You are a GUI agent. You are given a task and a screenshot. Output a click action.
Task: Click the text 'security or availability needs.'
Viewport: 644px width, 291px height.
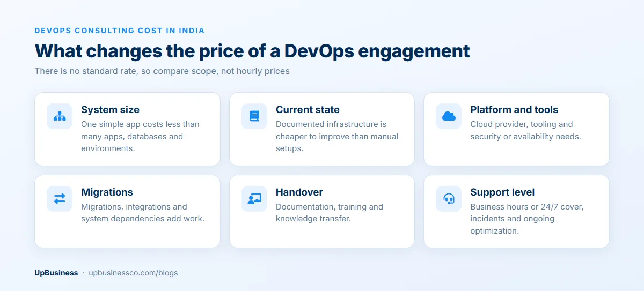[525, 137]
